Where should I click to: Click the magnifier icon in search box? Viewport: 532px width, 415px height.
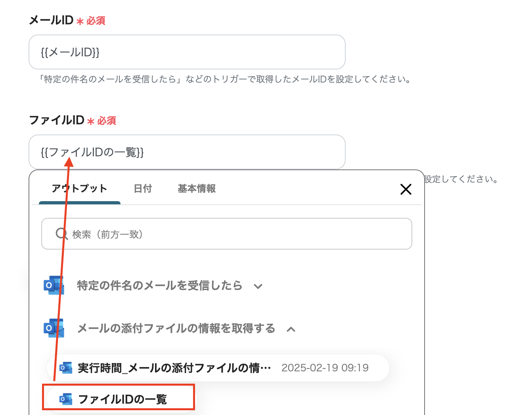pos(61,234)
